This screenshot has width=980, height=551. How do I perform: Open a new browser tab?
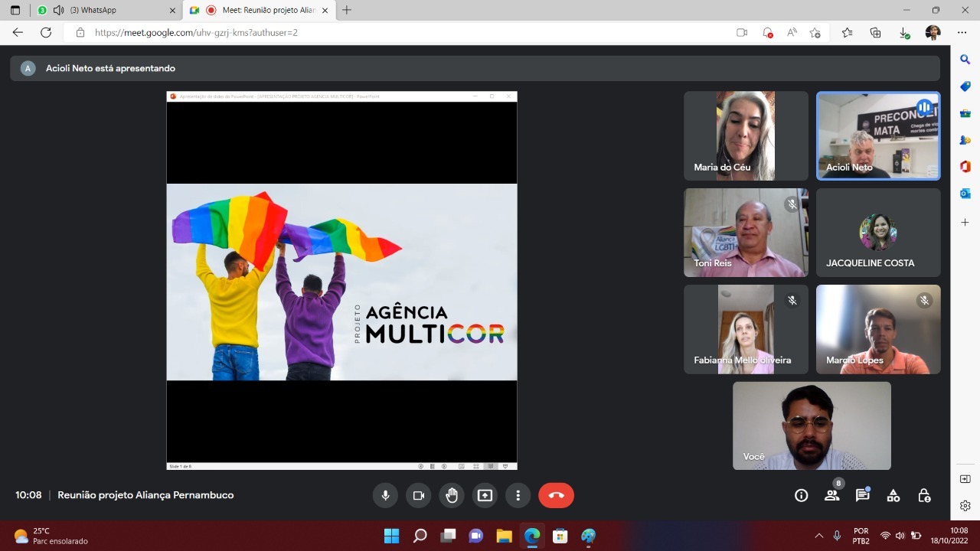[347, 10]
